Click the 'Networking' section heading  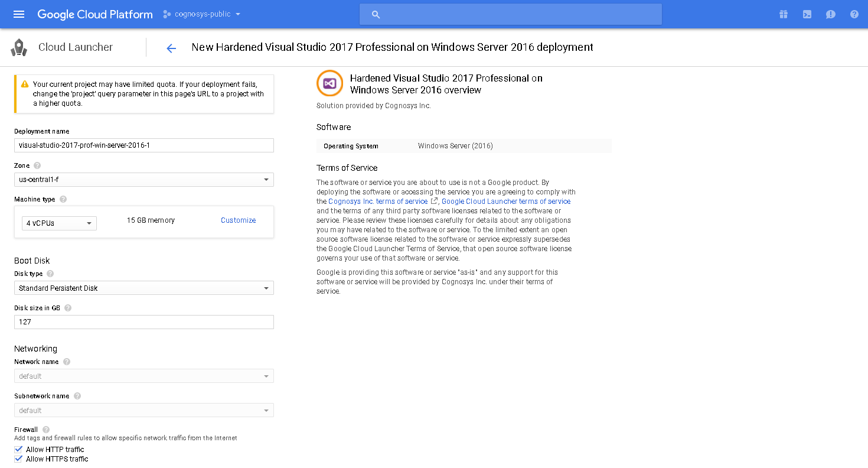35,349
